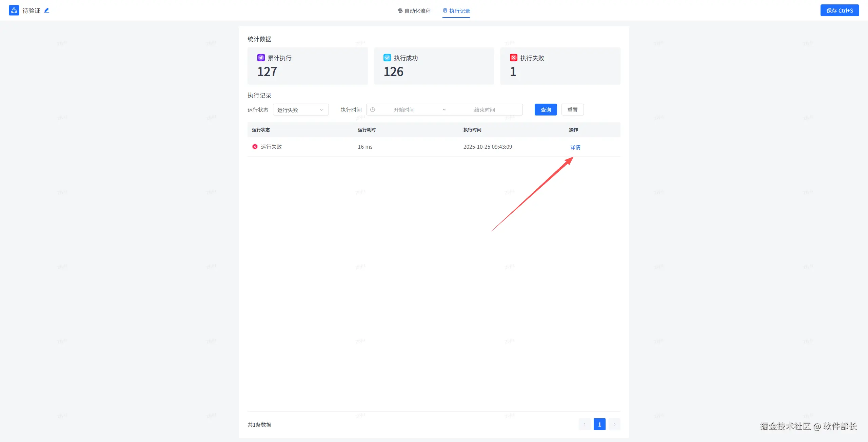The width and height of the screenshot is (868, 442).
Task: Go to previous page arrow
Action: tap(584, 424)
